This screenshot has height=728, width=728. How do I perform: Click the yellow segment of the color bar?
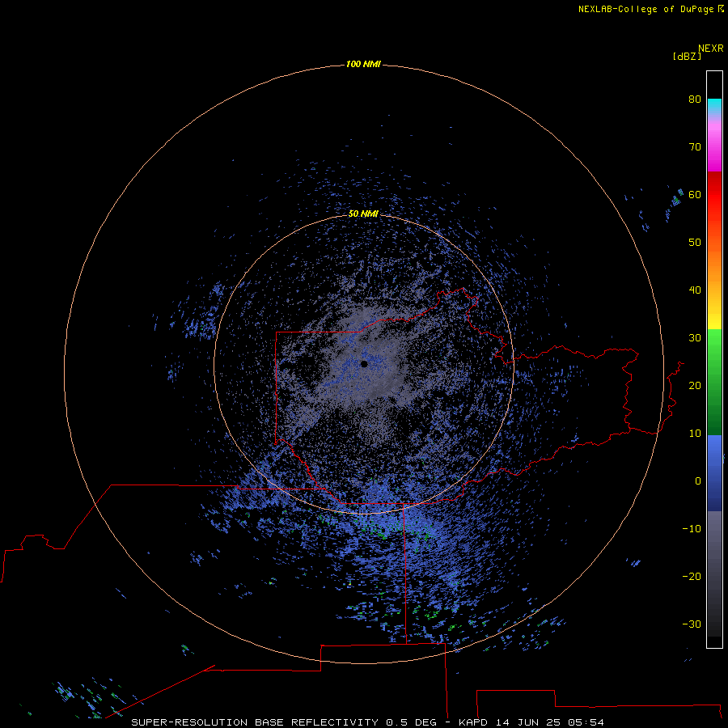714,320
